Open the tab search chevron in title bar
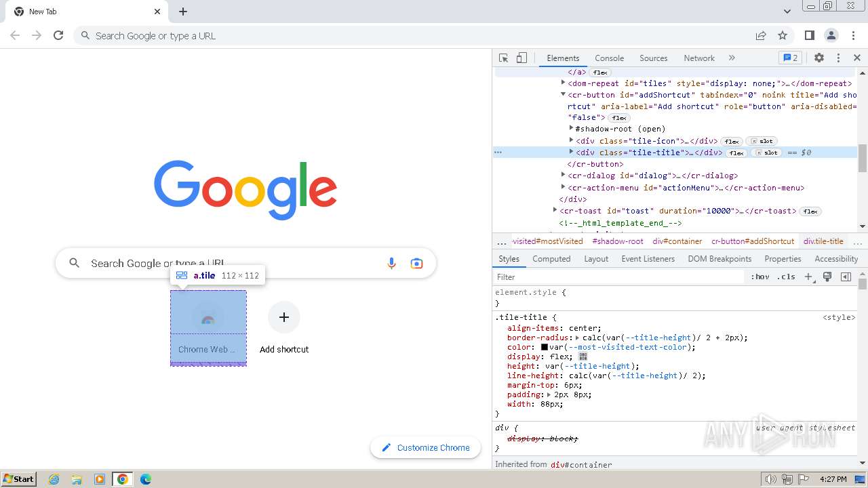 [787, 12]
